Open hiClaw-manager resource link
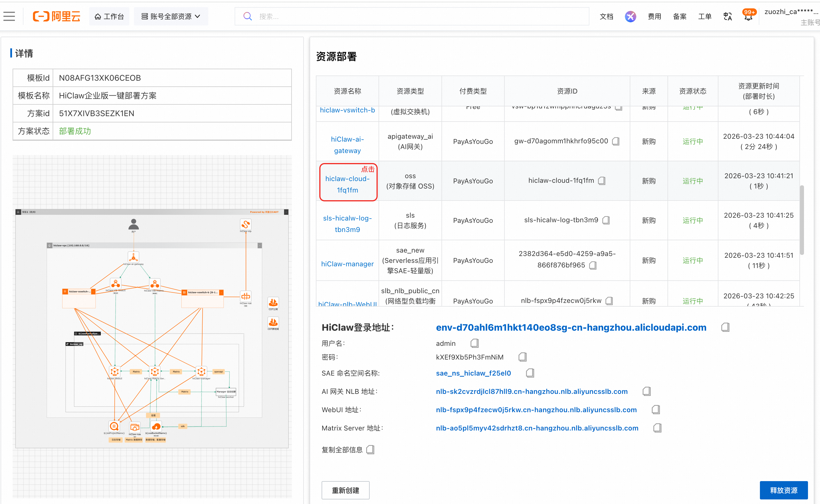820x504 pixels. 347,264
